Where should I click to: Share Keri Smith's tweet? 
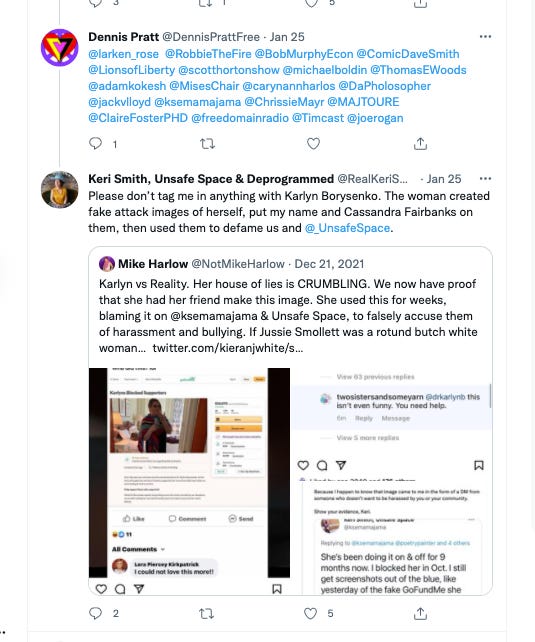pos(420,613)
